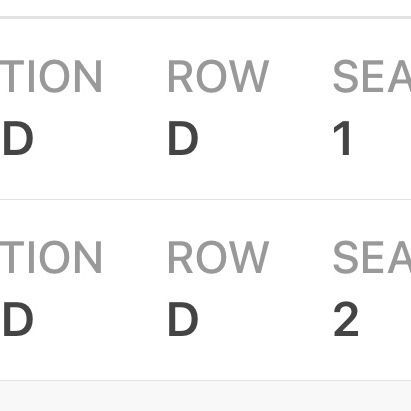This screenshot has width=411, height=411.
Task: Click the SECTION label in first ticket
Action: [51, 76]
